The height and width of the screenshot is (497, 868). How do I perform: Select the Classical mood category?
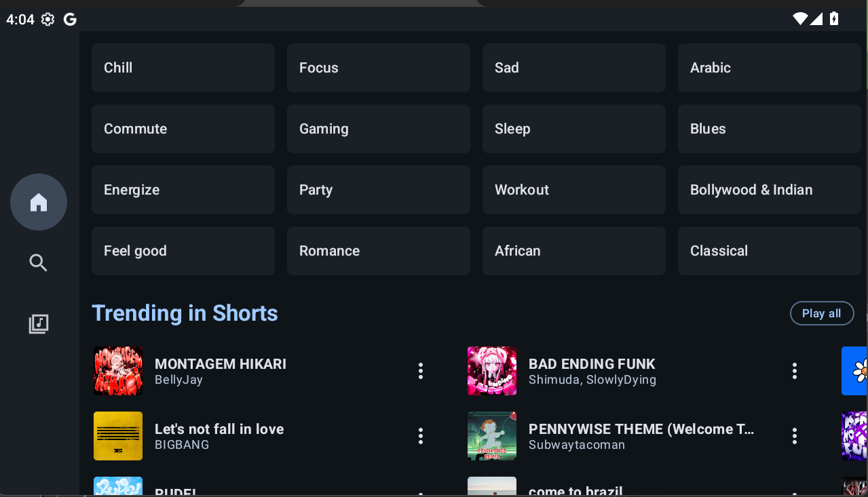tap(769, 251)
